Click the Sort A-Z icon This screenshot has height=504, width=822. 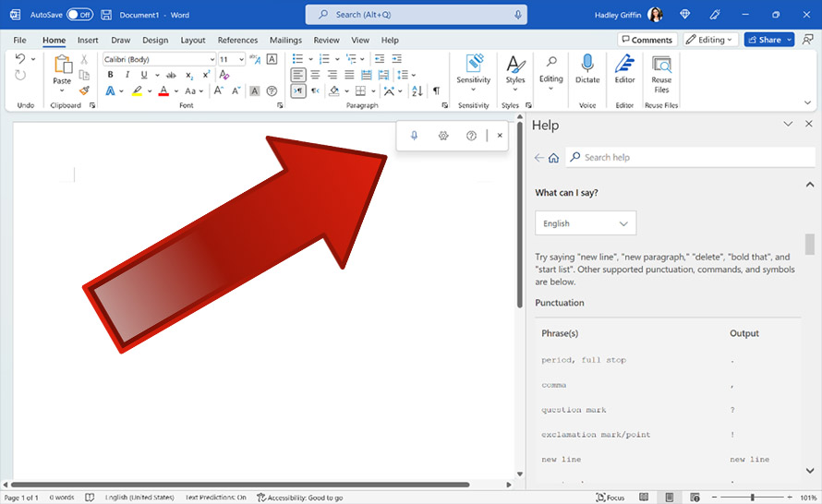(417, 91)
